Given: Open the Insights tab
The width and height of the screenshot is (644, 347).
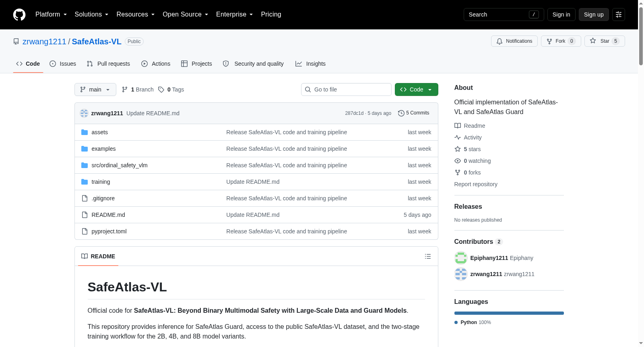Looking at the screenshot, I should pos(310,64).
